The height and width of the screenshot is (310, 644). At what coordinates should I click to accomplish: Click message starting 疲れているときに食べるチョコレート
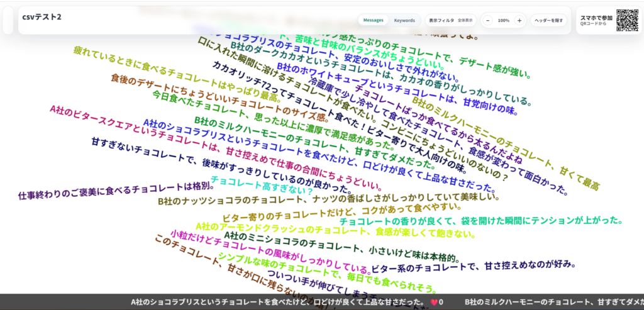coord(178,74)
